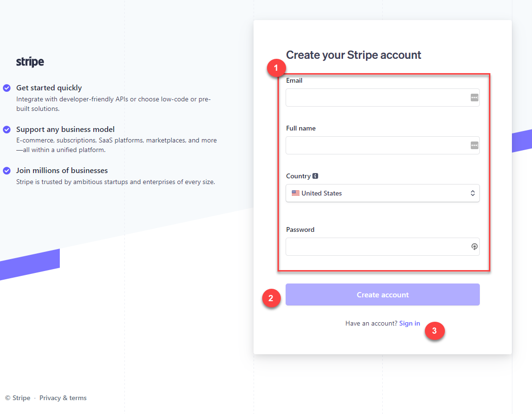Follow the Sign in link
The width and height of the screenshot is (532, 414).
[x=410, y=324]
